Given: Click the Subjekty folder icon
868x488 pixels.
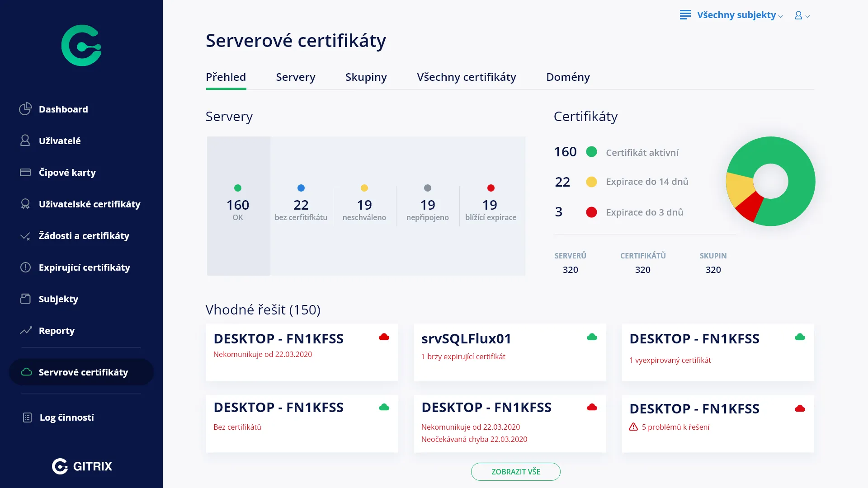Looking at the screenshot, I should (x=25, y=299).
